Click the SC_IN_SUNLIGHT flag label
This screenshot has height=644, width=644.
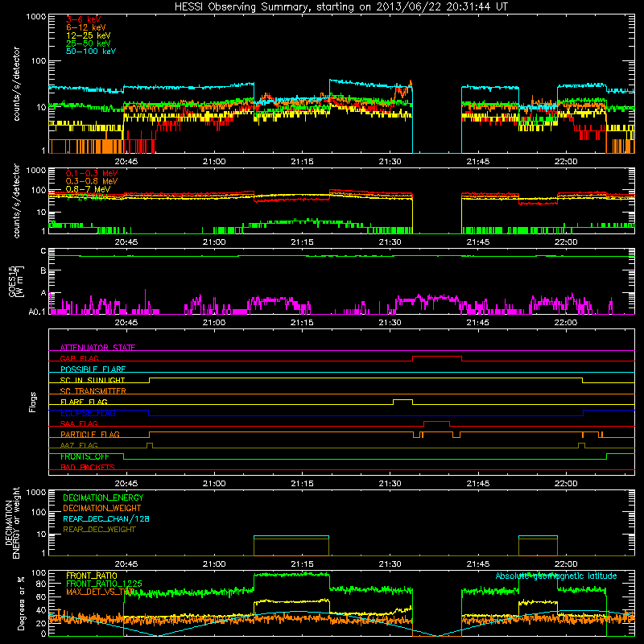93,380
